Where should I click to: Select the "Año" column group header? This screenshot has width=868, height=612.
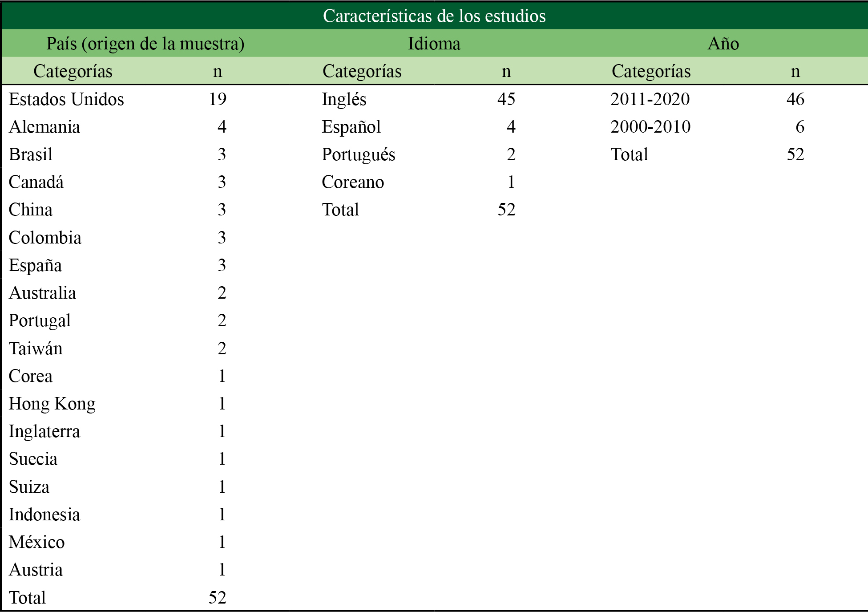[723, 44]
